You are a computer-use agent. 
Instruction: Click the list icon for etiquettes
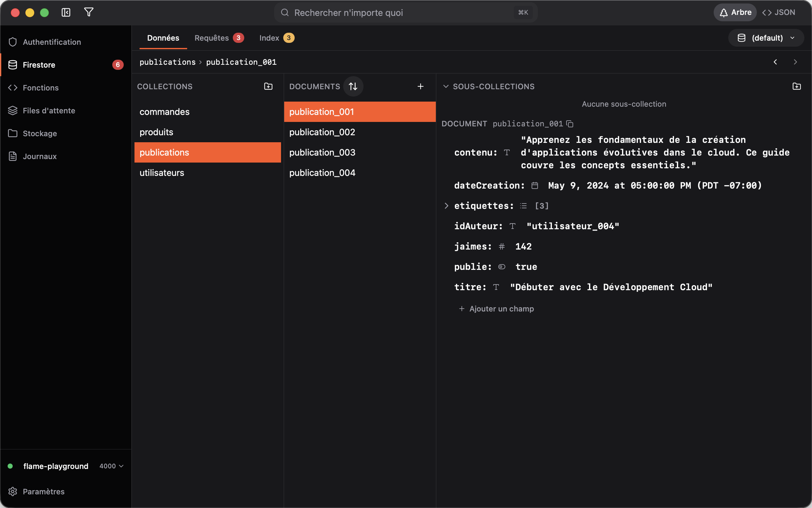[523, 206]
